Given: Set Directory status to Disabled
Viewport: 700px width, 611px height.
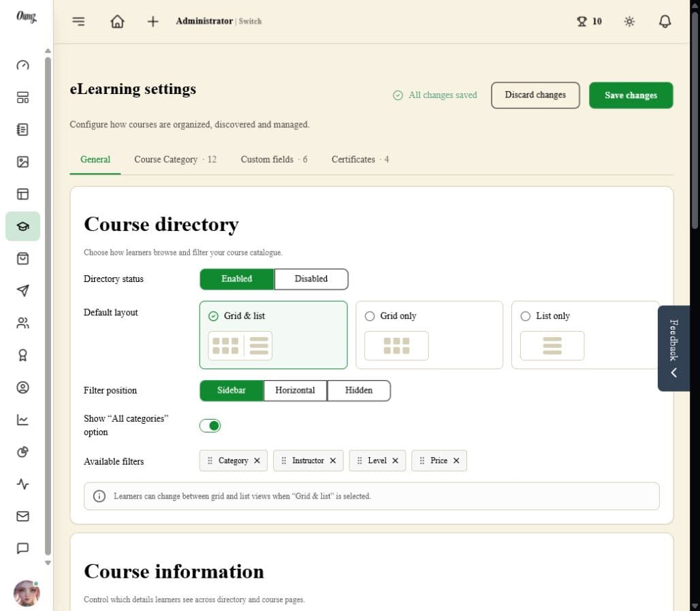Looking at the screenshot, I should click(311, 279).
